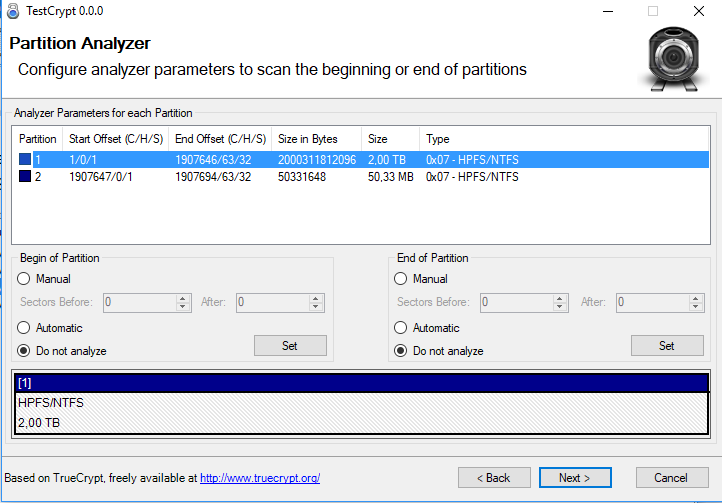Image resolution: width=722 pixels, height=503 pixels.
Task: Click partition 1 blue color square
Action: [25, 159]
